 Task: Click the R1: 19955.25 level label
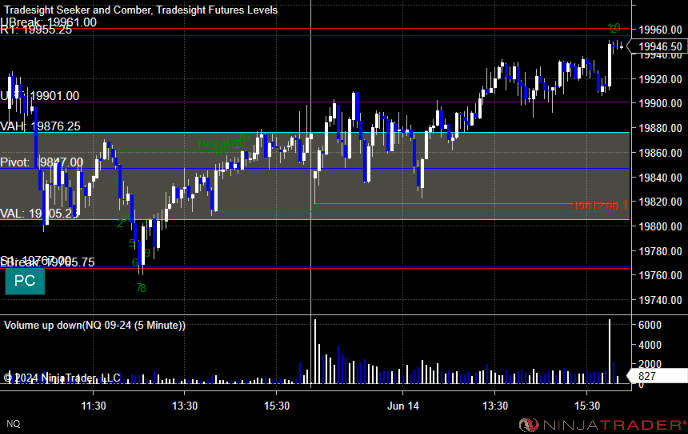tap(36, 30)
